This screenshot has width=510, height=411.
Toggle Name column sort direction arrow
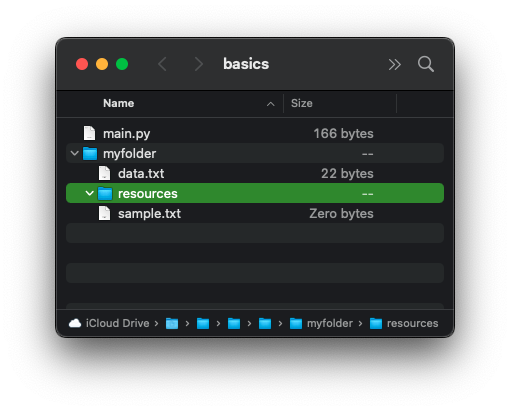(271, 104)
